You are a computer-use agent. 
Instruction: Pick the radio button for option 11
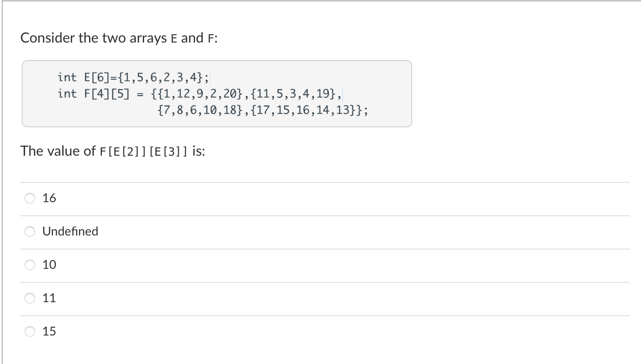pos(29,298)
